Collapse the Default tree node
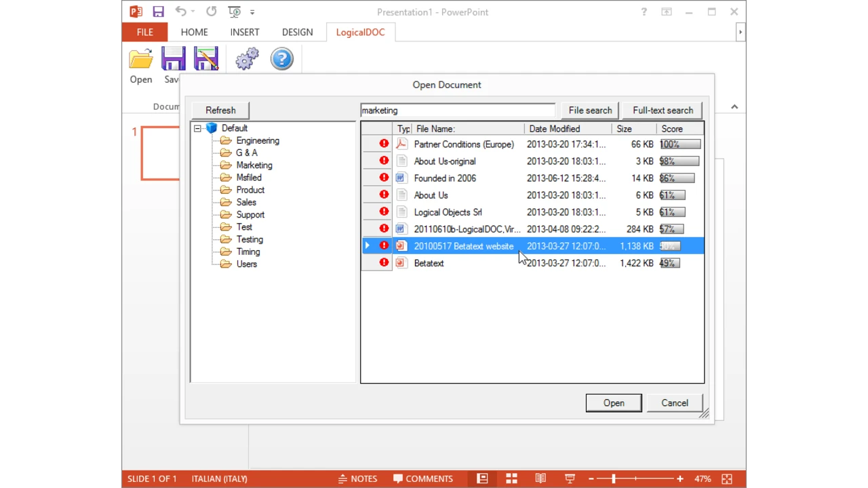 197,128
